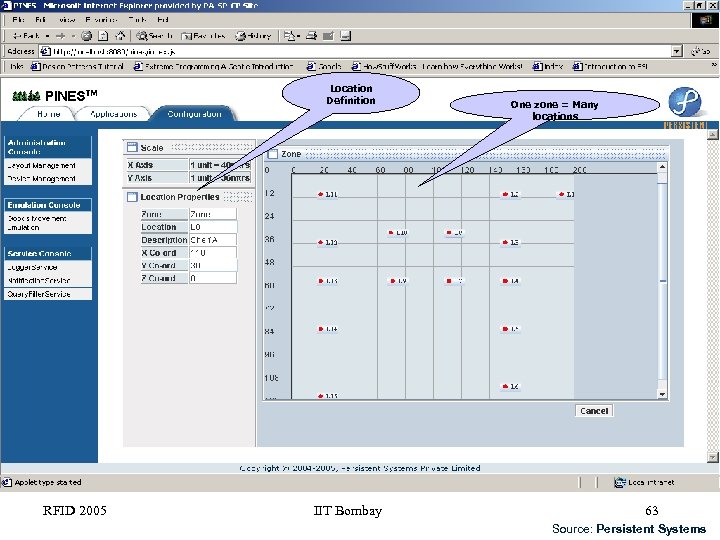Click the Location field containing L0

click(x=213, y=227)
